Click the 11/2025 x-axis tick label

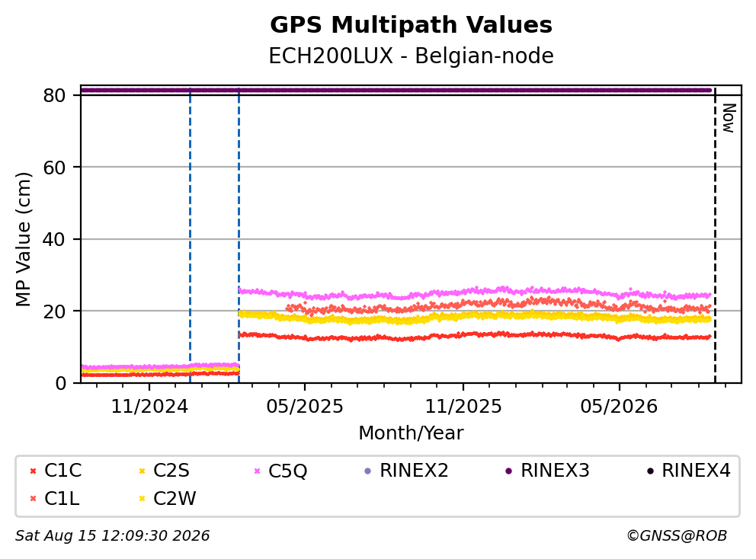463,407
